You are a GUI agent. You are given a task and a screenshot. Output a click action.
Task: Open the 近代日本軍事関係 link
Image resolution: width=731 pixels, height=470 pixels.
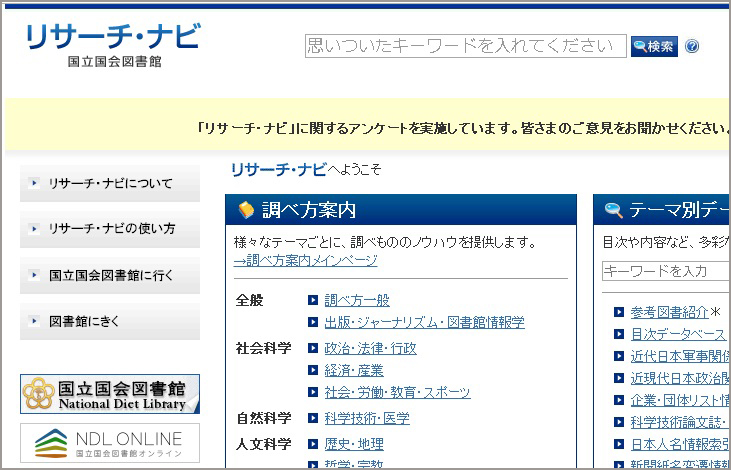(x=680, y=356)
